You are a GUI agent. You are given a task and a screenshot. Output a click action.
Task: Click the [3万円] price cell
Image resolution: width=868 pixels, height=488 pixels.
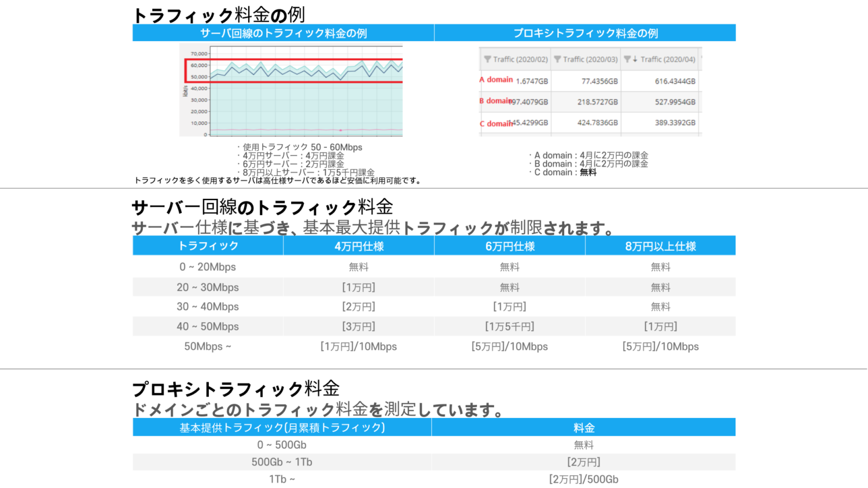[x=359, y=327]
